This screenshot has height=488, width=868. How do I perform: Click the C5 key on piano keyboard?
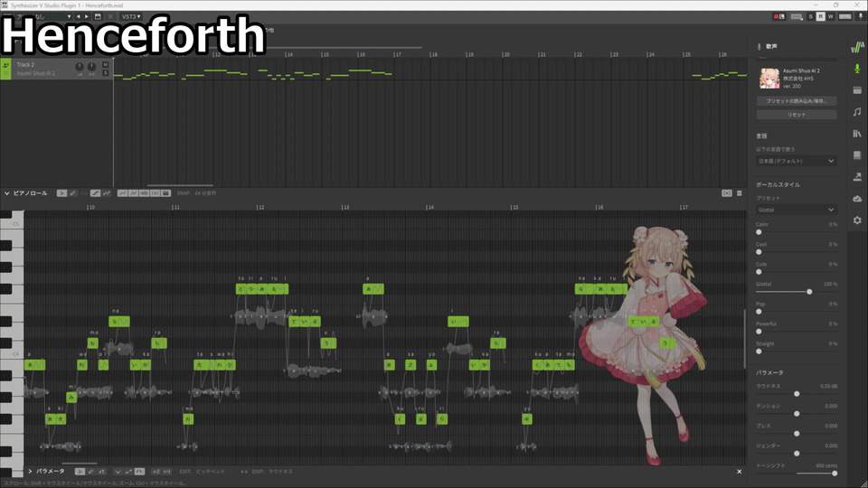(x=12, y=223)
